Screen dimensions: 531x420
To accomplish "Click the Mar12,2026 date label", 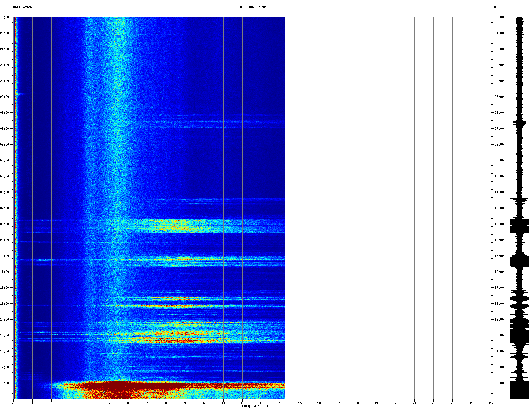I will click(22, 7).
